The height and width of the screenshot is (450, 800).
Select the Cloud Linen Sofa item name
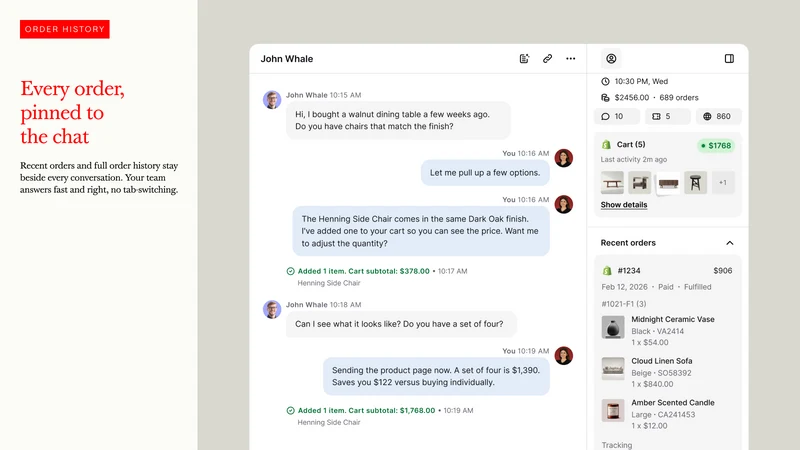pos(662,361)
